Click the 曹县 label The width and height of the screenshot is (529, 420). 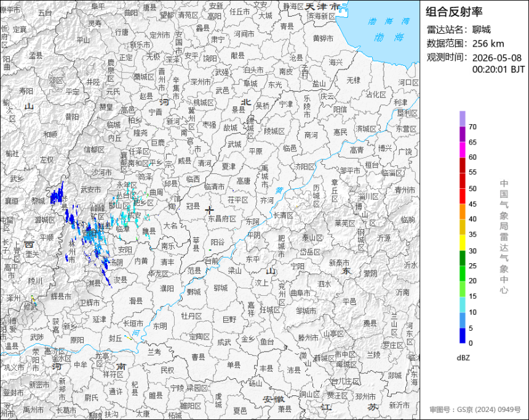(198, 357)
